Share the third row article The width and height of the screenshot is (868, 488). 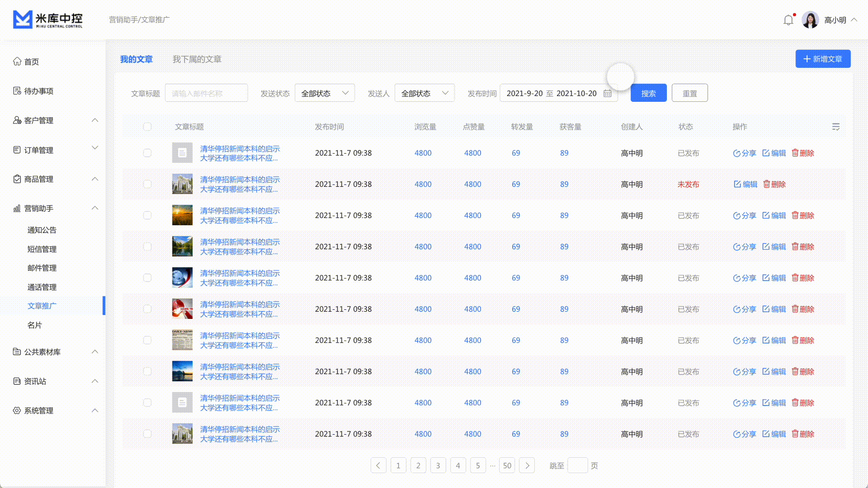point(745,216)
